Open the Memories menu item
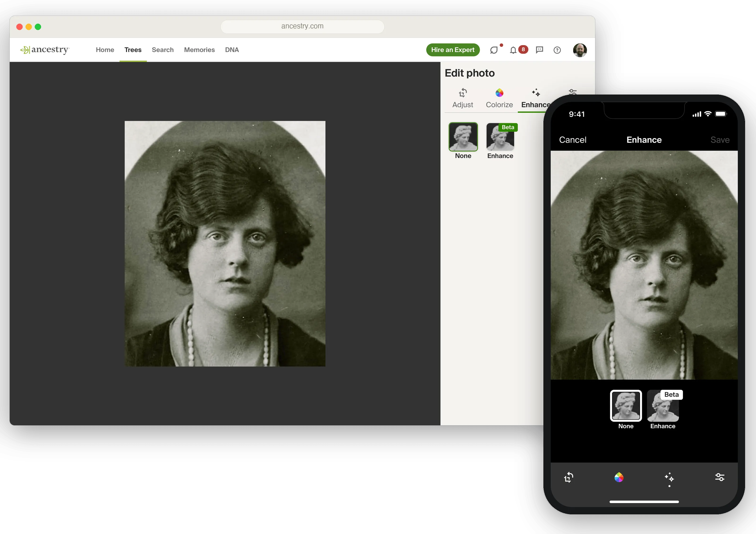The height and width of the screenshot is (534, 756). (x=199, y=50)
